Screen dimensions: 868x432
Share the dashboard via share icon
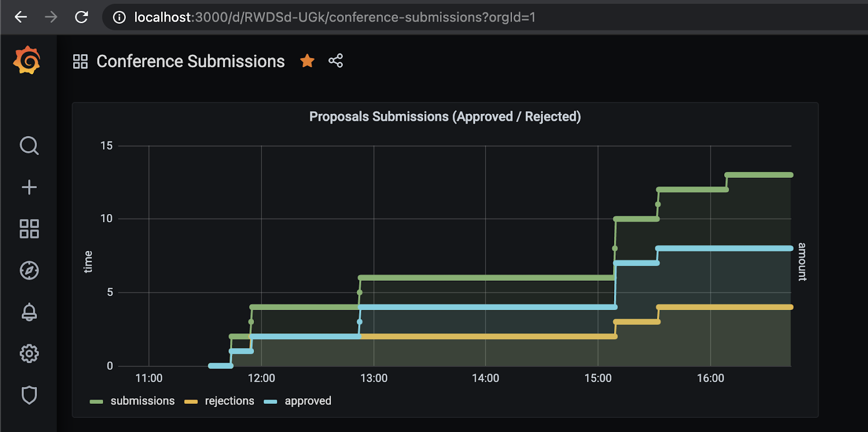click(x=336, y=61)
